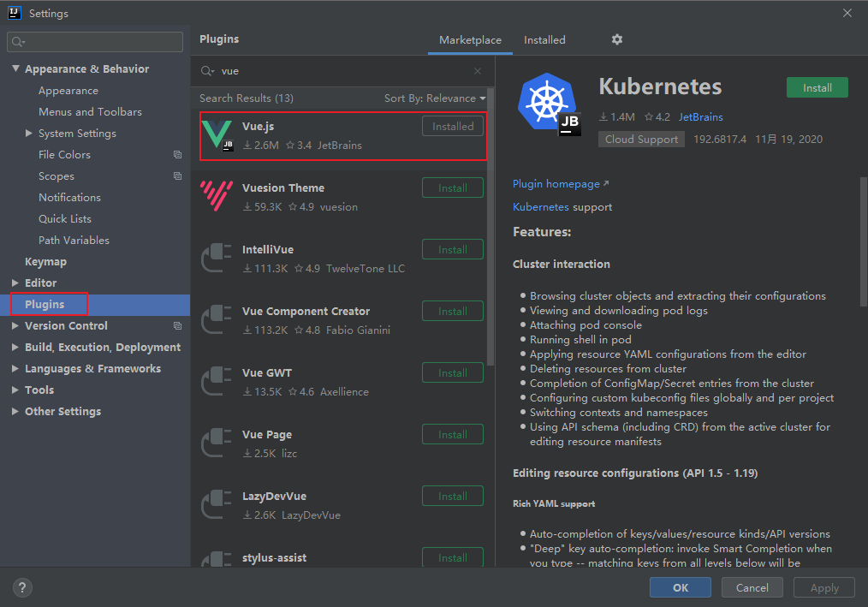Install the IntelliVue plugin
Viewport: 868px width, 607px height.
pos(453,249)
